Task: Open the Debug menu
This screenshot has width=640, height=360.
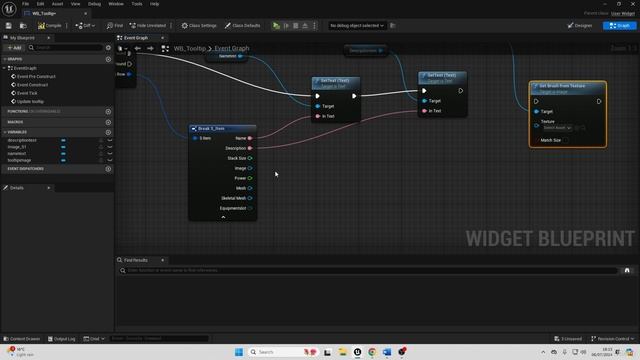Action: 94,4
